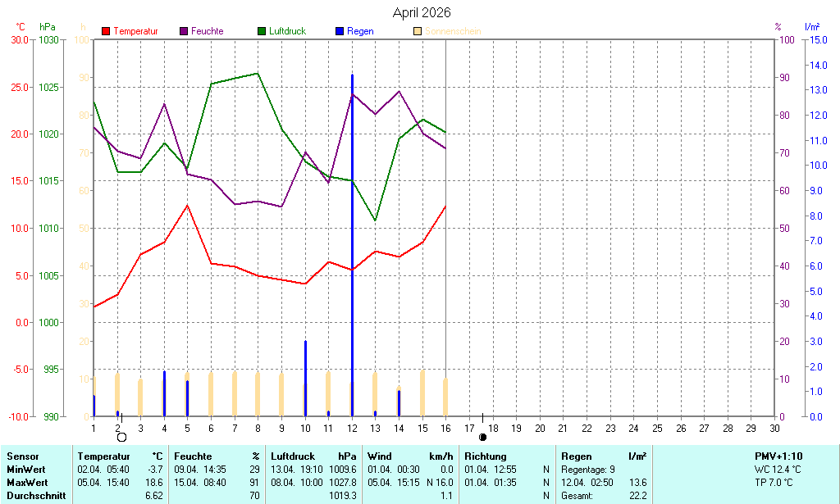This screenshot has width=840, height=504.
Task: Click the Regentage: 9 entry
Action: point(588,470)
